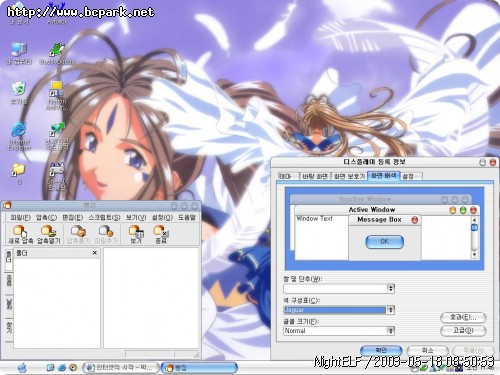Screen dimensions: 500x375
Task: Open the 보기(V) menu
Action: [136, 217]
